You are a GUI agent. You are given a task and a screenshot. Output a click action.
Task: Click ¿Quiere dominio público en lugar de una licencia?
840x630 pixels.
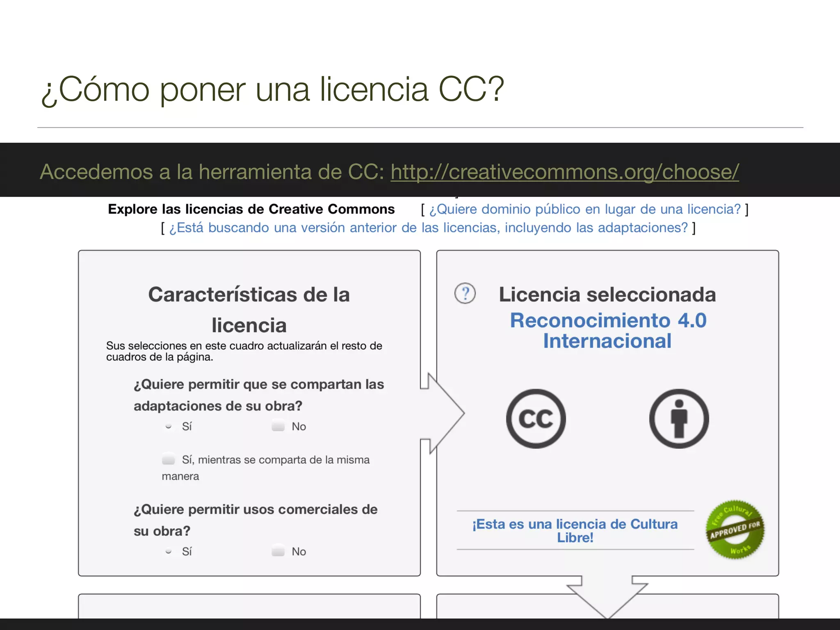coord(585,209)
